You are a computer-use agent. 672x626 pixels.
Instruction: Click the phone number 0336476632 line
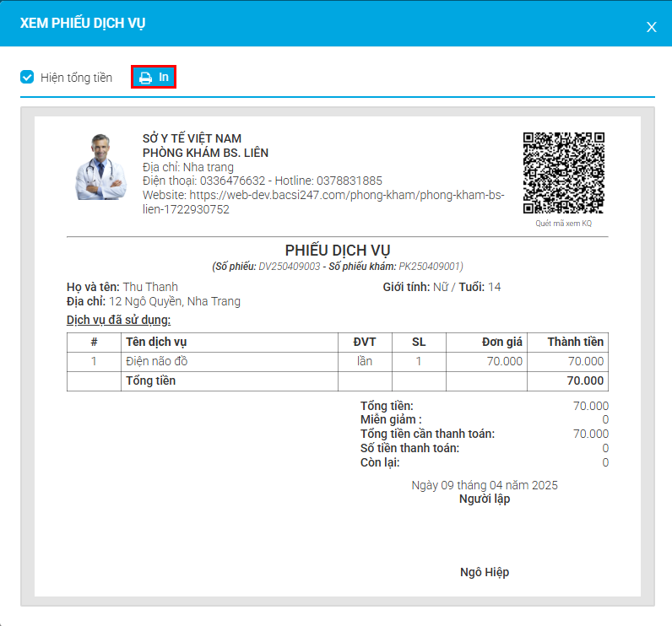(x=263, y=181)
